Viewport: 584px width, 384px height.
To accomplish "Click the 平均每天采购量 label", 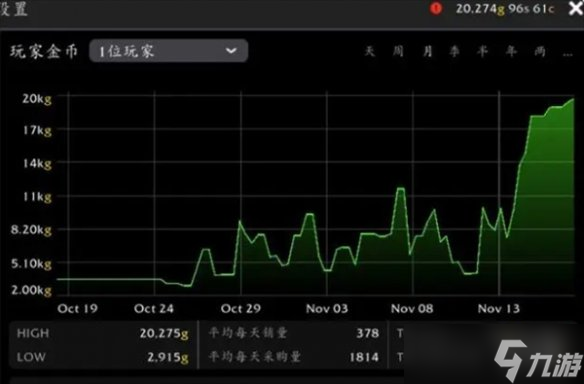I will point(254,356).
